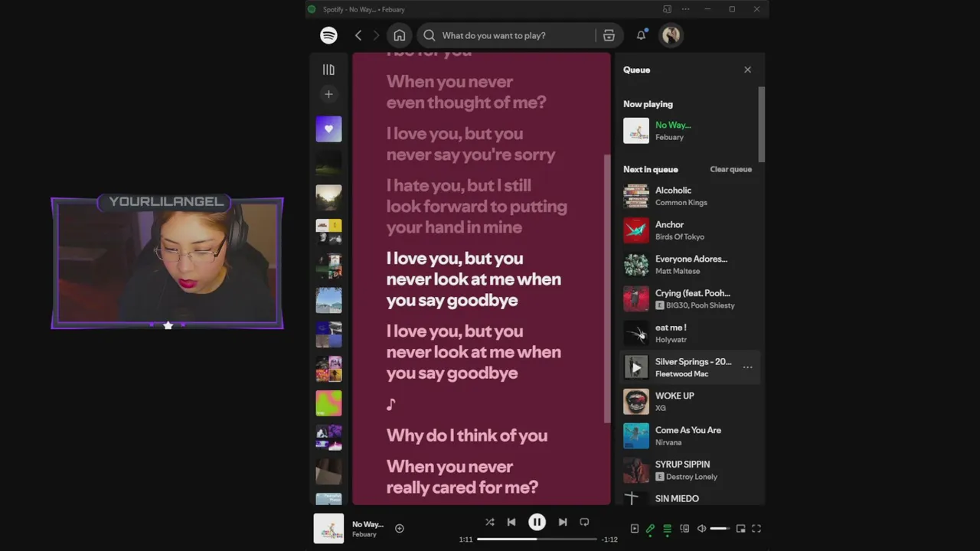Open the Liked Songs heart playlist

(x=328, y=129)
